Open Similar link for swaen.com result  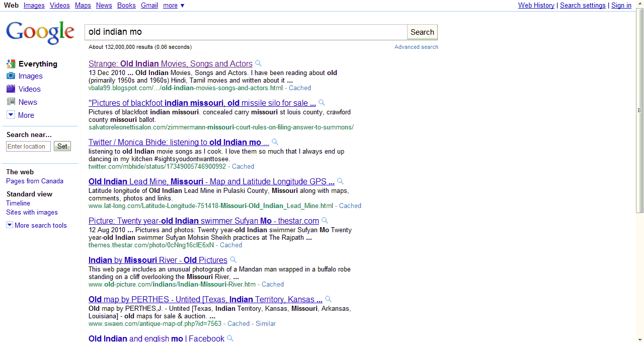coord(266,323)
